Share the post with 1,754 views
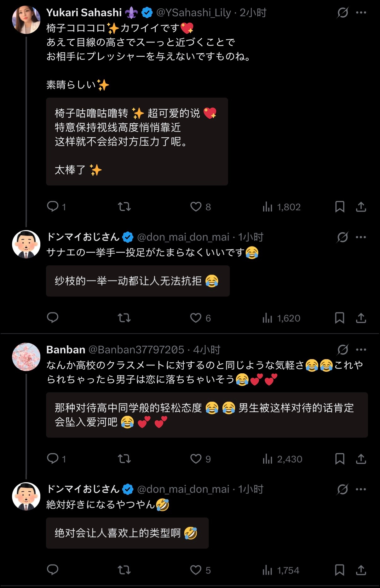The width and height of the screenshot is (380, 588). pos(361,570)
